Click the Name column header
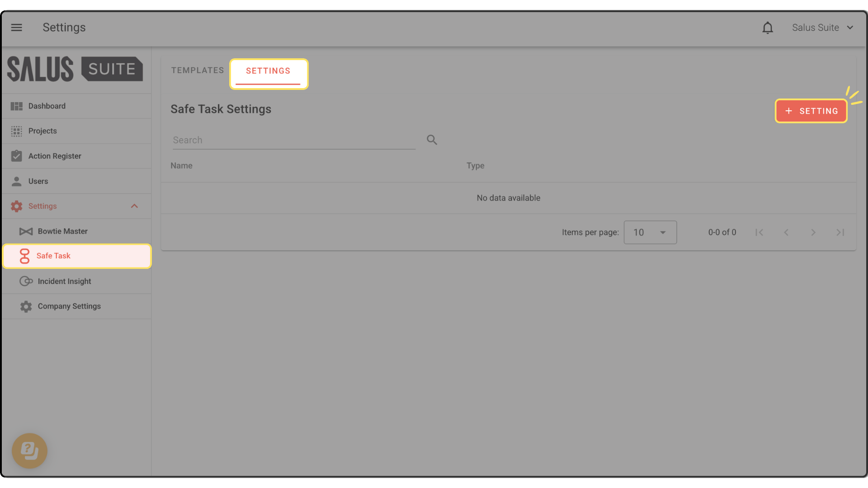This screenshot has height=488, width=868. [181, 166]
